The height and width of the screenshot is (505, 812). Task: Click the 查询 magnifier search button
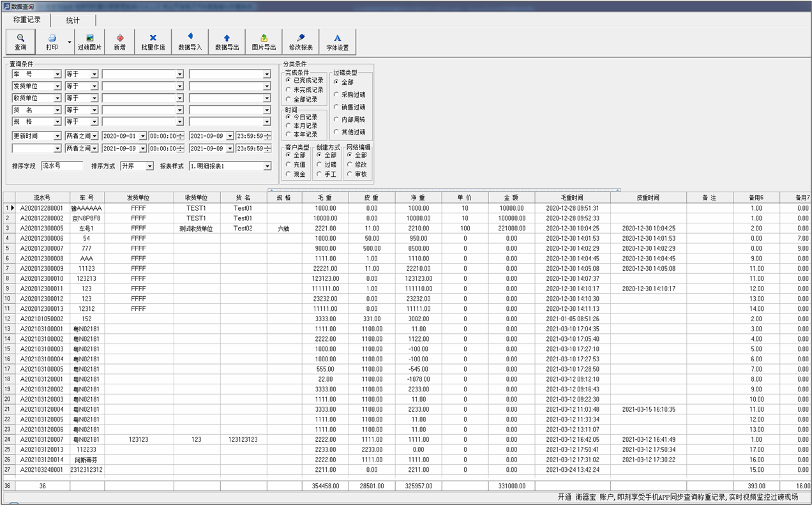point(20,42)
